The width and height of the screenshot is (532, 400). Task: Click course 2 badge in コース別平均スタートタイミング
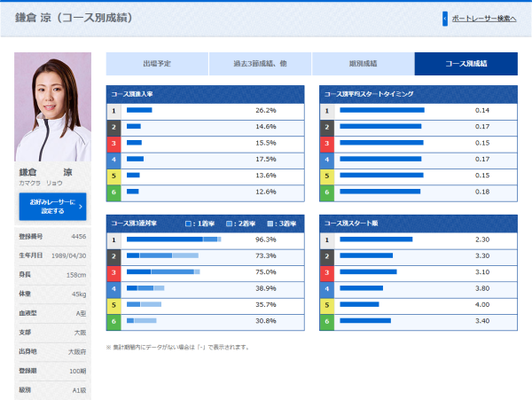pos(327,127)
